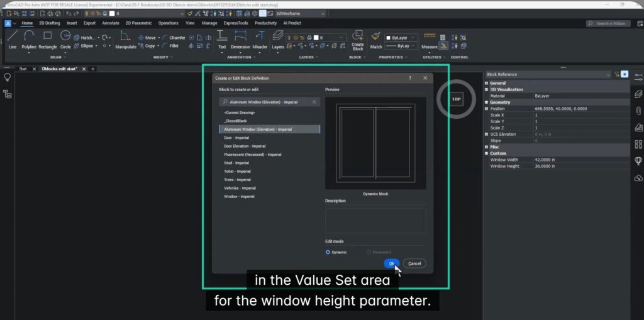Collapse the Geometry section
Image resolution: width=644 pixels, height=320 pixels.
tap(487, 102)
